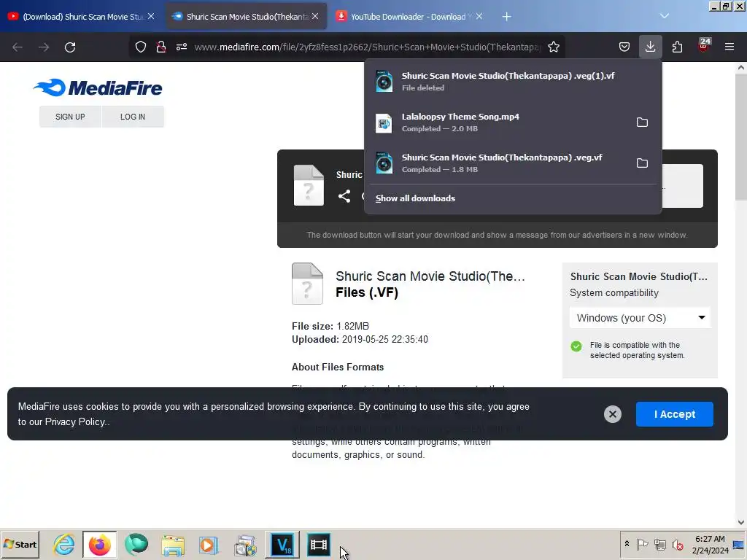Click the file icon beside Files (.VF) heading

click(x=307, y=284)
